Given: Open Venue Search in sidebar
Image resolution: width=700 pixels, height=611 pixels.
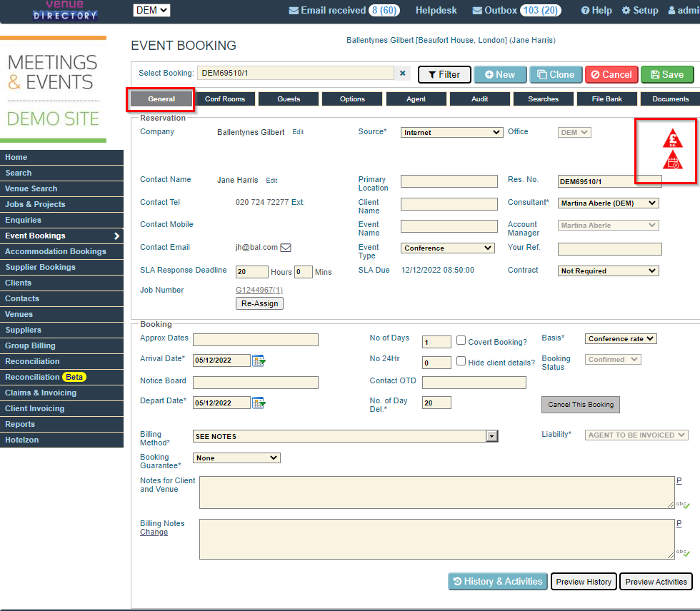Looking at the screenshot, I should click(61, 188).
